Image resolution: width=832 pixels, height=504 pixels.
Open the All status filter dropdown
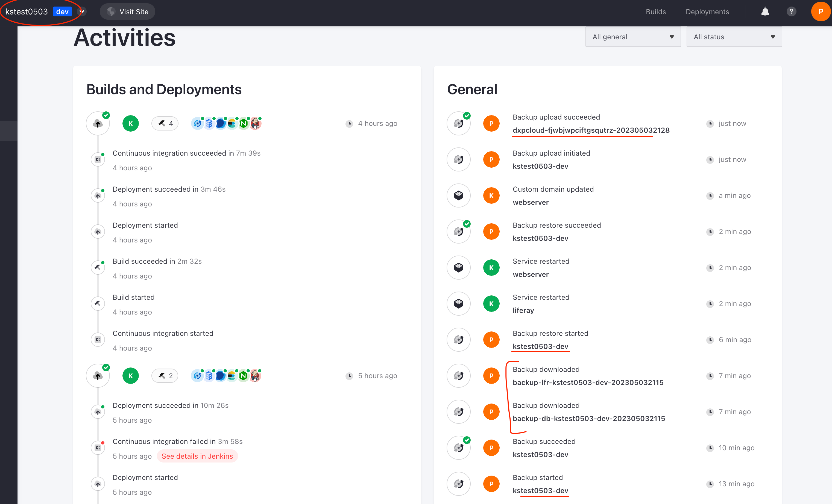(734, 37)
